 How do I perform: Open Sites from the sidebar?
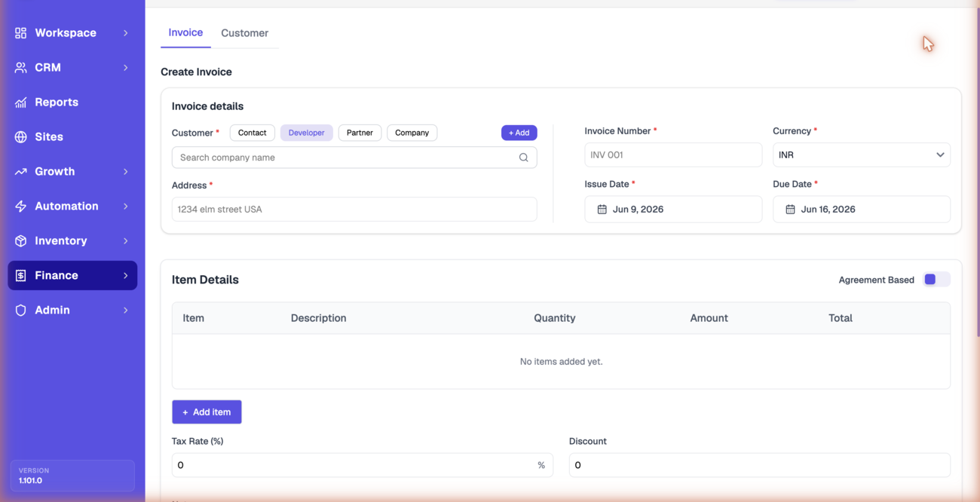coord(72,137)
